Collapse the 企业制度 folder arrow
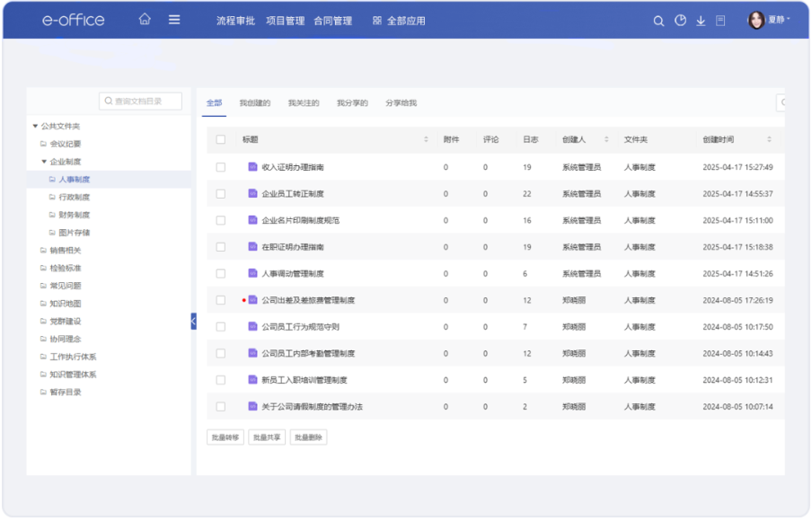Image resolution: width=812 pixels, height=521 pixels. pos(44,163)
